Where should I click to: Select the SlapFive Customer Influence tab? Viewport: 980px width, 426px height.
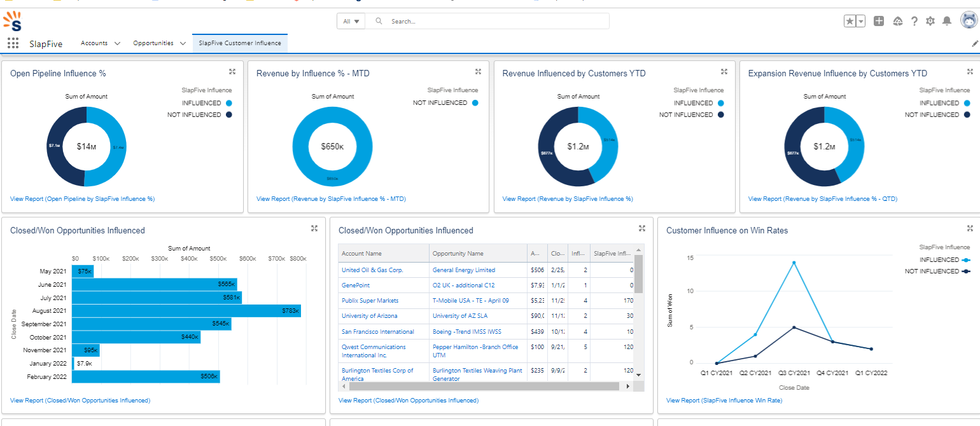coord(240,43)
